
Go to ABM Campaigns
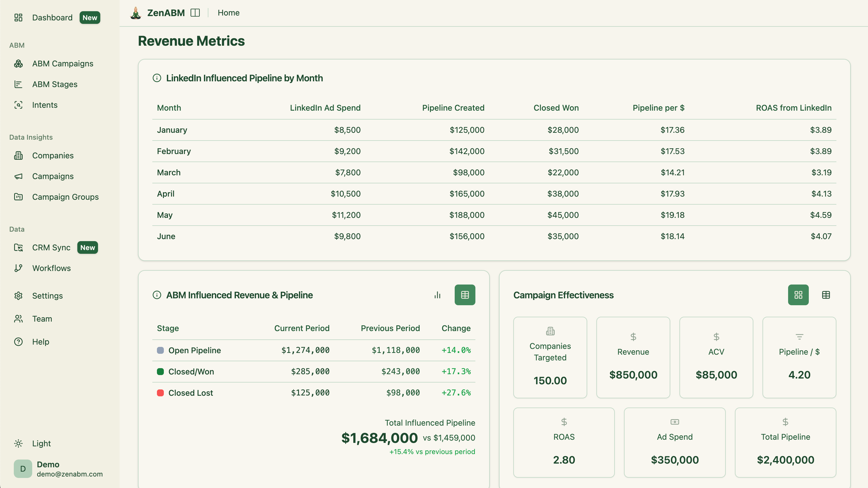63,63
